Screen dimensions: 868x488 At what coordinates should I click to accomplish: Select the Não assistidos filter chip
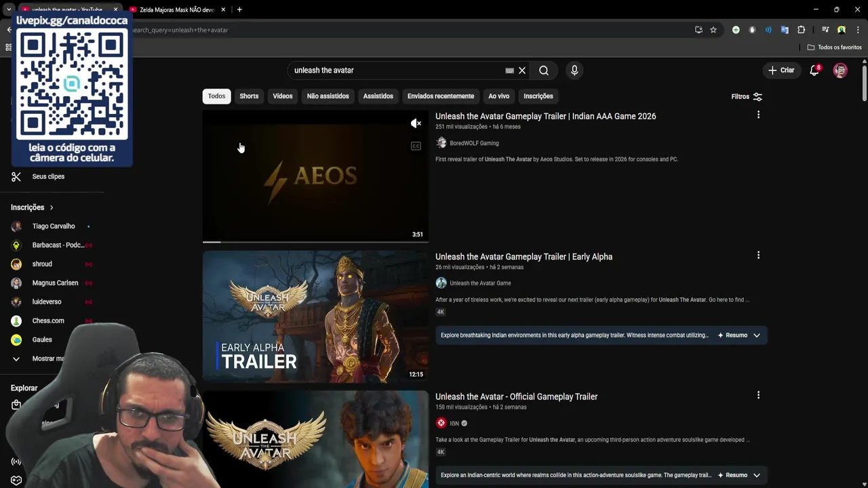[328, 96]
